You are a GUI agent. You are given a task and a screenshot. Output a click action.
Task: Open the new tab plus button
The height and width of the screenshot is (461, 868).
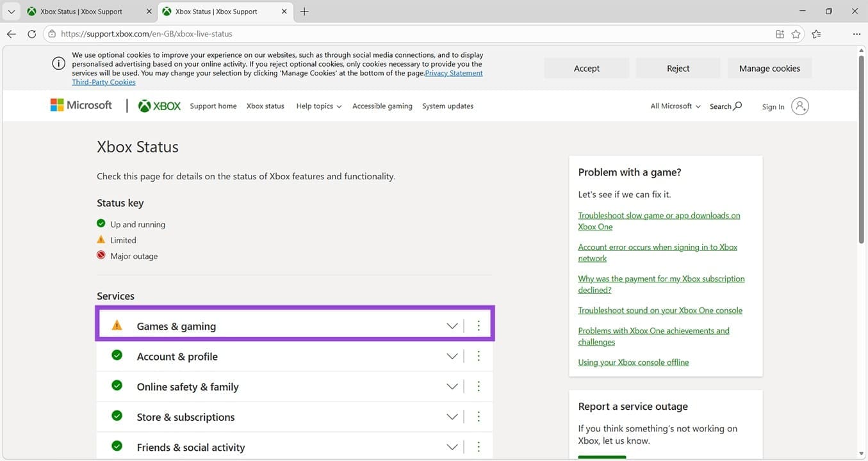pyautogui.click(x=304, y=12)
